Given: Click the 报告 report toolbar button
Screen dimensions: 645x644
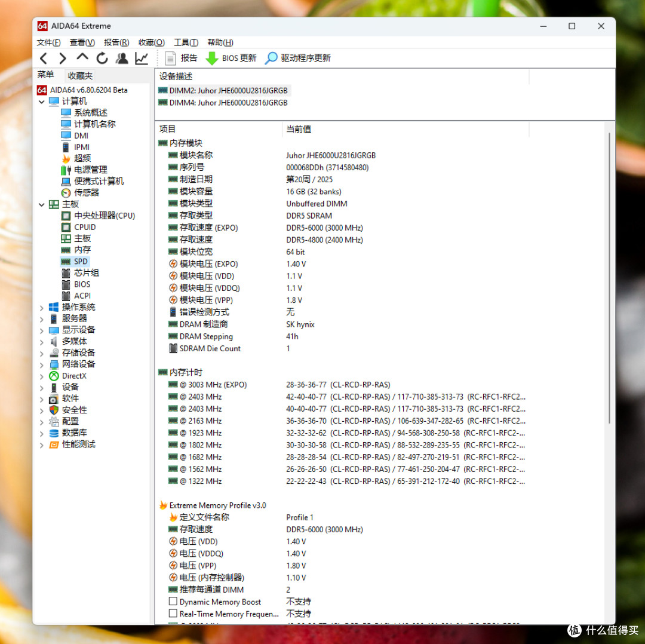Looking at the screenshot, I should (181, 59).
